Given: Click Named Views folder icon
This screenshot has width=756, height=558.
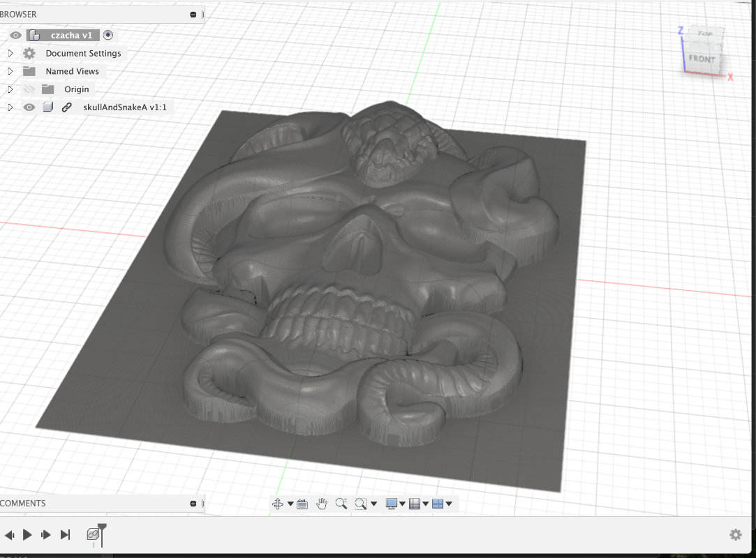Looking at the screenshot, I should pos(29,71).
